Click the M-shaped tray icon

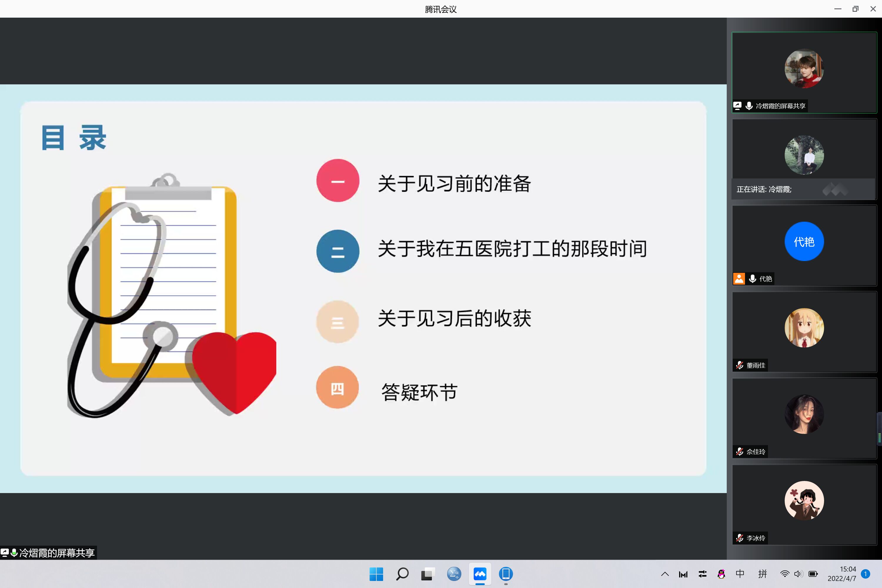point(683,574)
